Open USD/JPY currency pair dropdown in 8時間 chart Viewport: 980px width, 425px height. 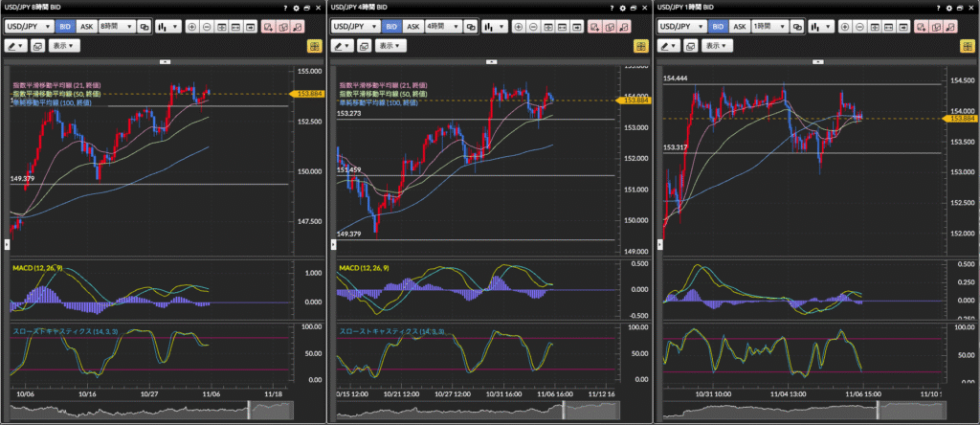point(29,27)
